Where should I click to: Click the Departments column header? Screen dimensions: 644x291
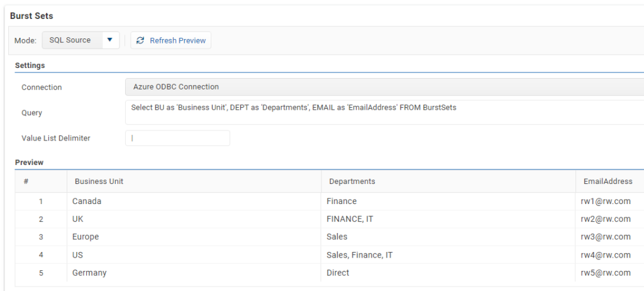(351, 181)
